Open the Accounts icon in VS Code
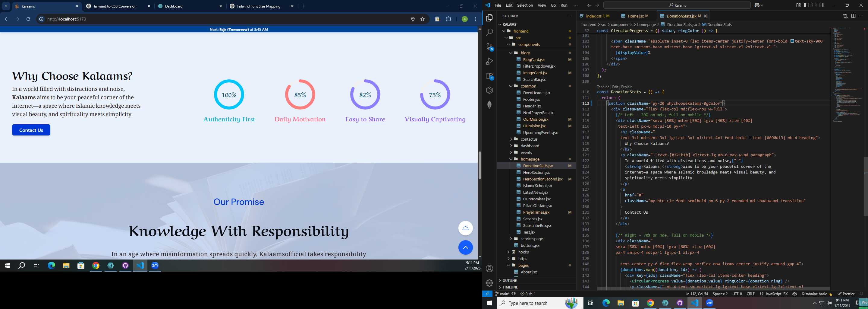 [x=489, y=269]
